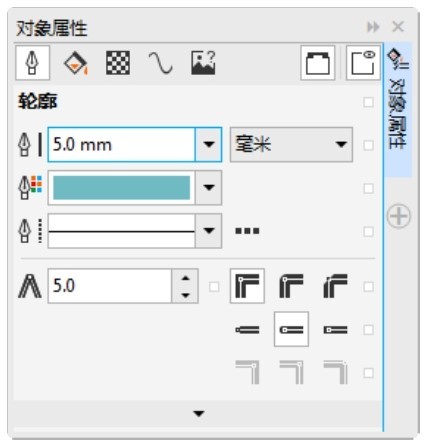425x446 pixels.
Task: Open the Transparency checkerboard tab
Action: click(x=118, y=63)
